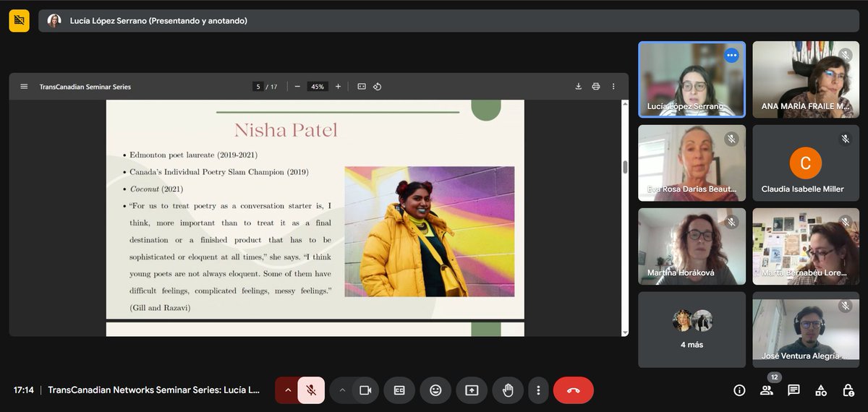Select Claudia Isabelle Miller avatar tile
Viewport: 868px width, 412px height.
pyautogui.click(x=806, y=163)
